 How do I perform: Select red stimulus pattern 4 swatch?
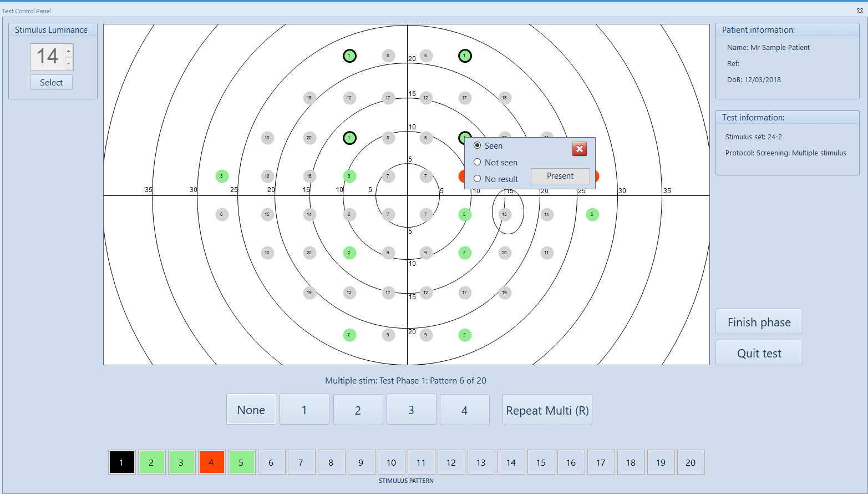[x=211, y=462]
